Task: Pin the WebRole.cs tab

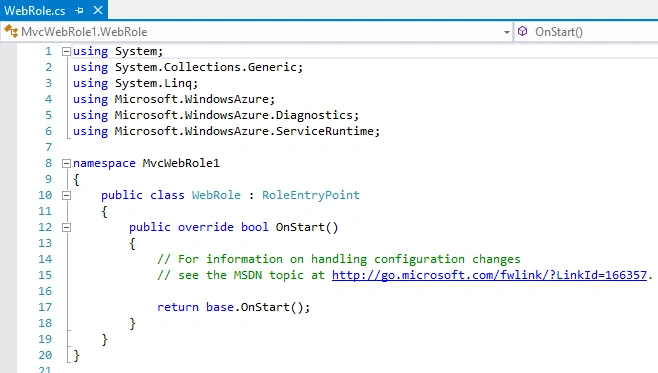Action: pyautogui.click(x=79, y=10)
